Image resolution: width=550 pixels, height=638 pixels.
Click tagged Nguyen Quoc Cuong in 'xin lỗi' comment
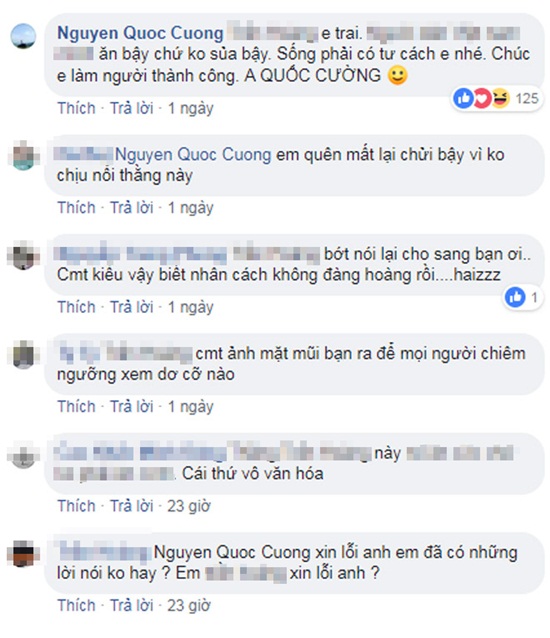pos(232,553)
